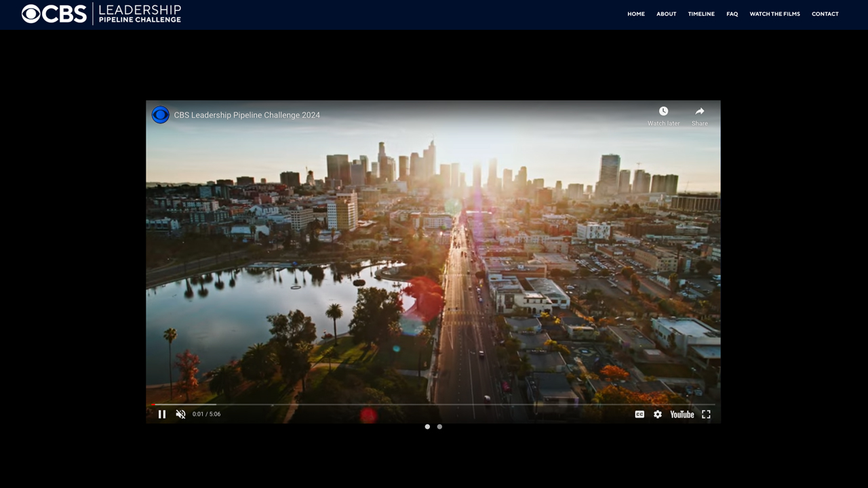Go to the CONTACT page

coord(825,14)
